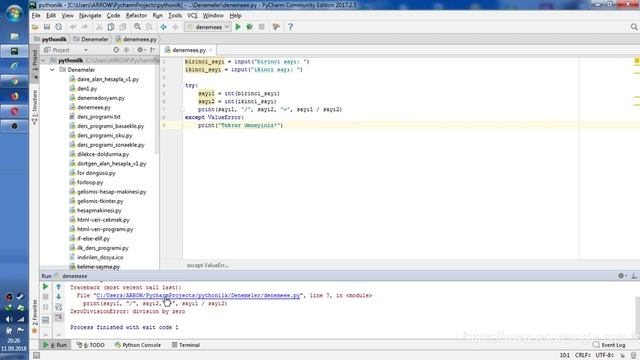
Task: Click the Cut scissors icon
Action: click(x=99, y=27)
